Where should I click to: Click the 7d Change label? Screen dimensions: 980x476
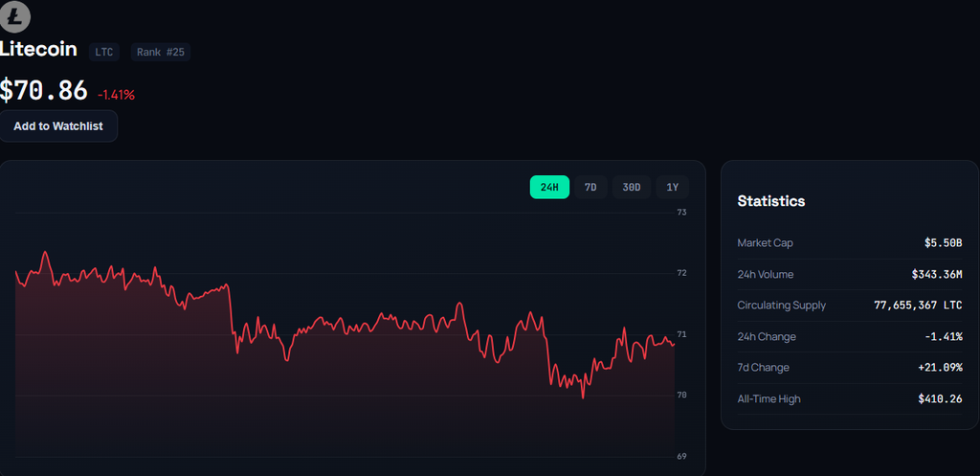point(763,367)
